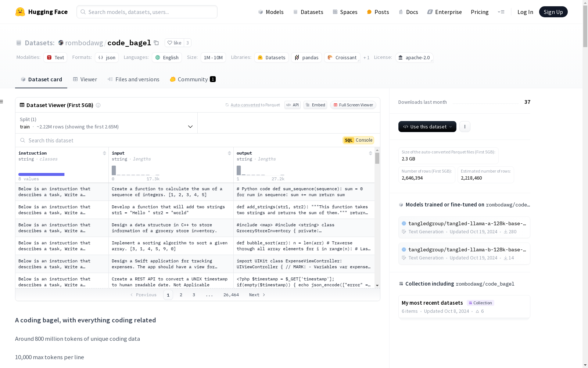This screenshot has height=368, width=588.
Task: Select the row about grocery store inventory
Action: (195, 228)
